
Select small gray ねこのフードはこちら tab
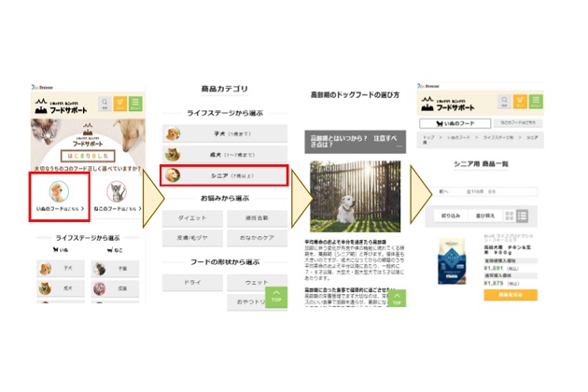tap(518, 122)
